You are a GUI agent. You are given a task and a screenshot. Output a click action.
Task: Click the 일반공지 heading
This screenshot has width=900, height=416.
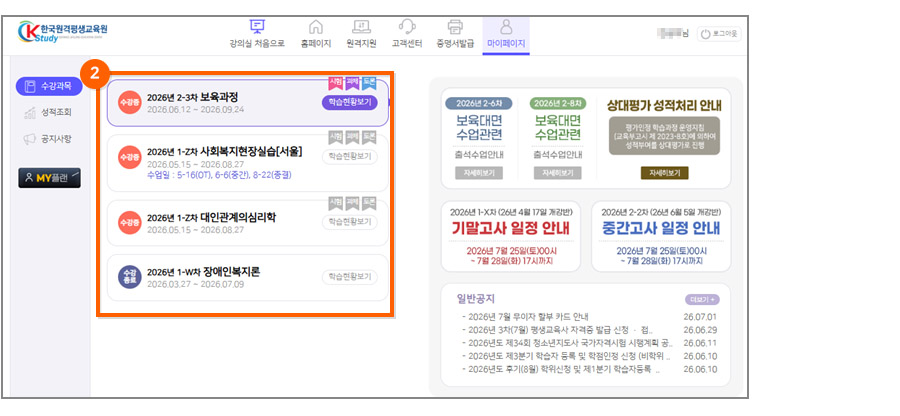click(x=475, y=299)
